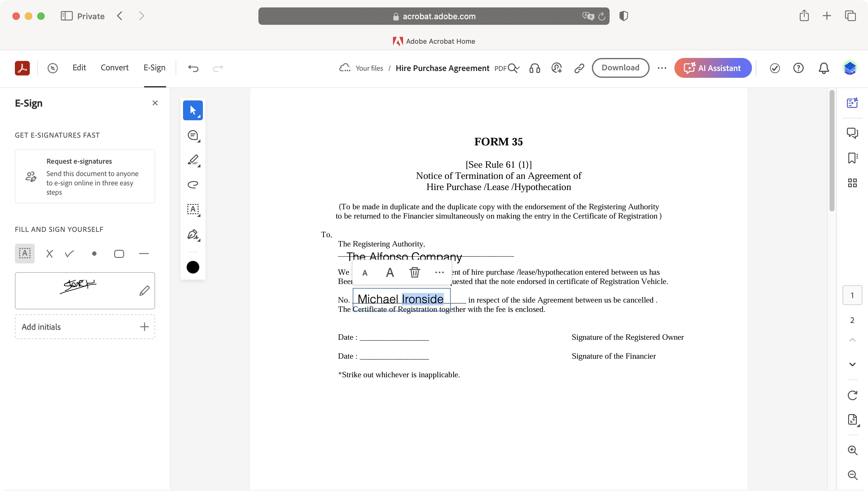868x491 pixels.
Task: Choose the freehand draw loop tool
Action: (x=193, y=184)
